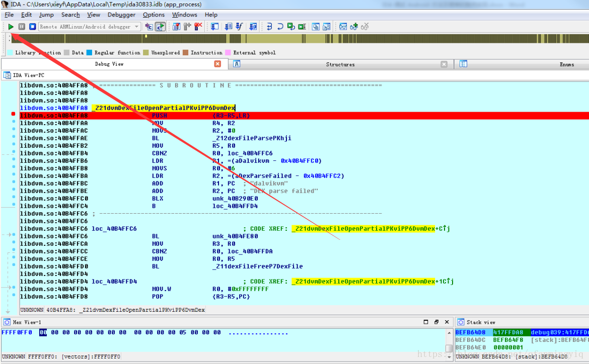Open the Windows menu
Viewport: 589px width, 364px height.
point(184,15)
